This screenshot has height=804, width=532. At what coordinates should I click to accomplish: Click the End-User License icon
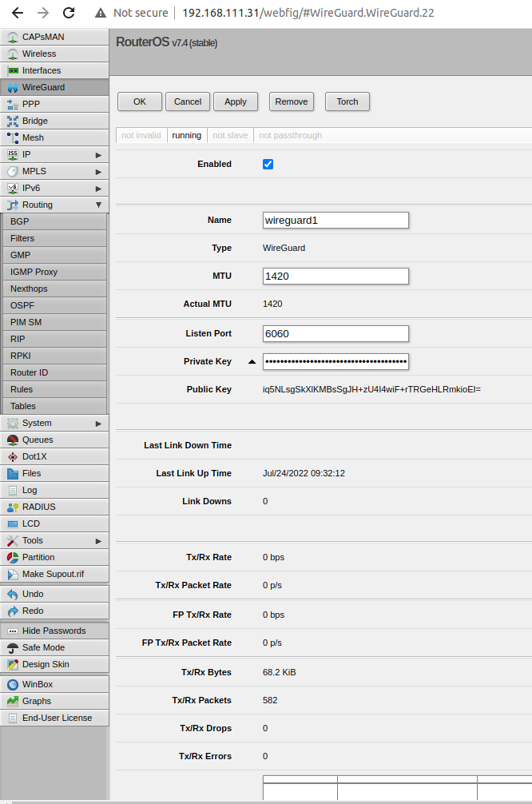click(12, 718)
